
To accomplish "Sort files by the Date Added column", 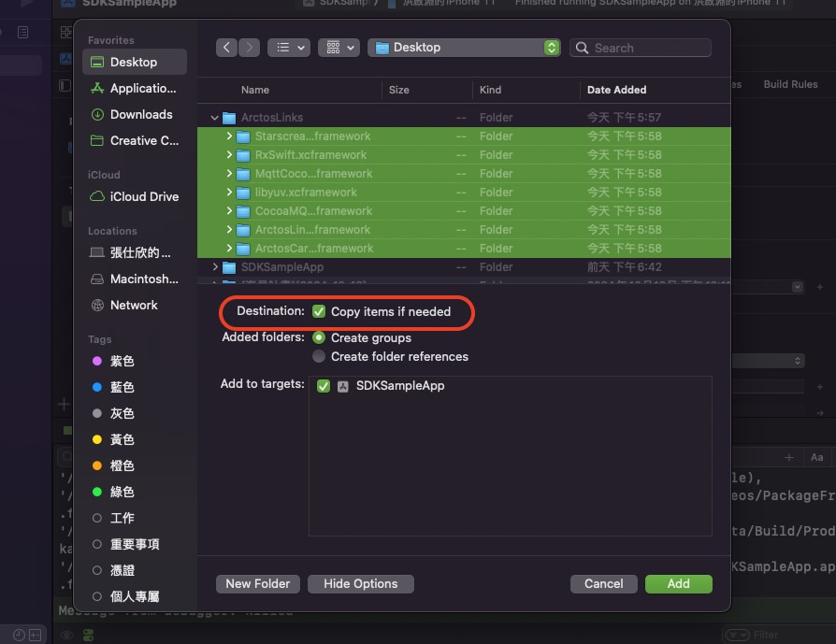I will [616, 90].
